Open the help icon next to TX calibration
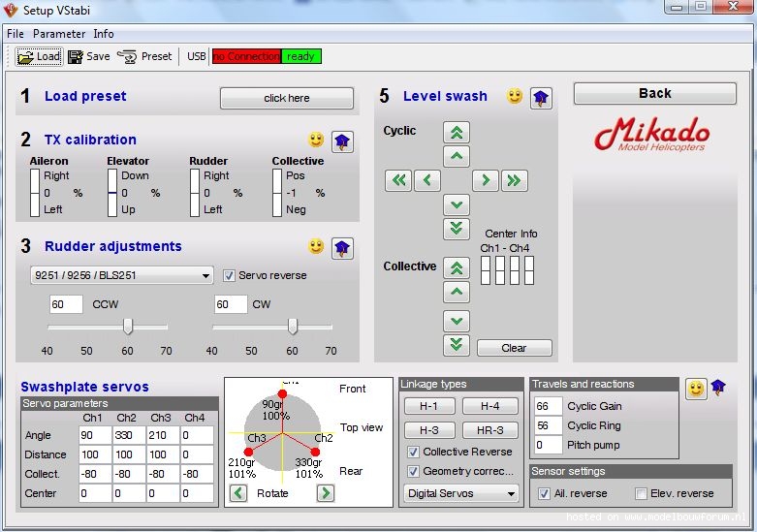 [342, 141]
